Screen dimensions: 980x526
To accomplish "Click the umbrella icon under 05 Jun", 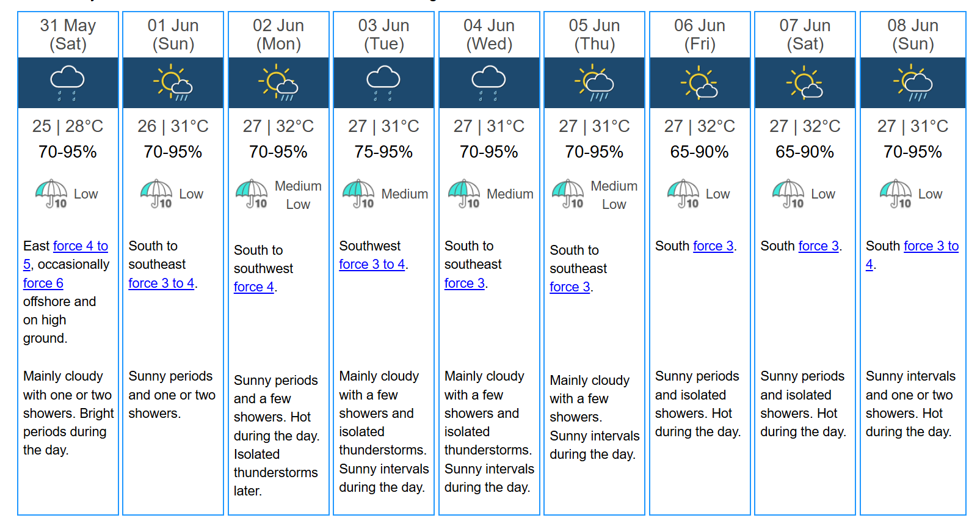I will pyautogui.click(x=568, y=194).
